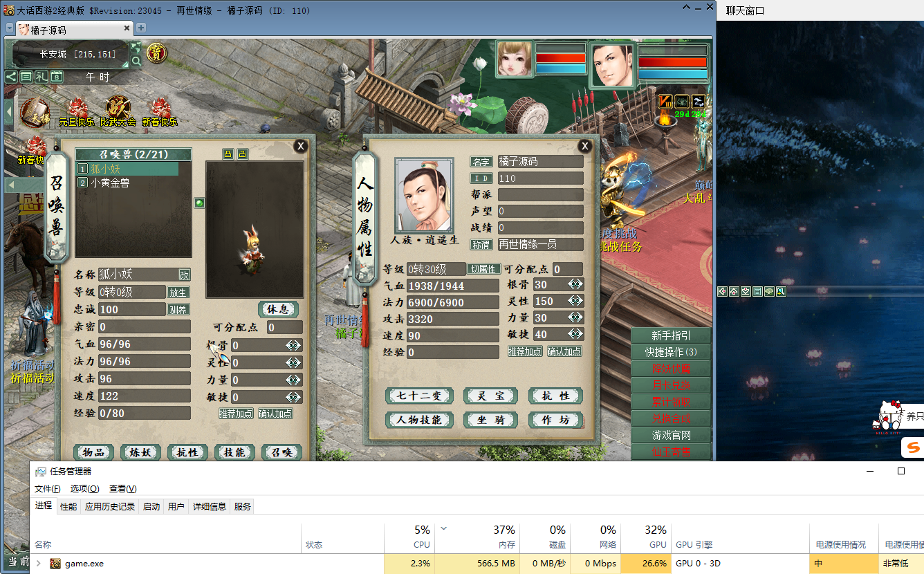The image size is (924, 574).
Task: Open the 选项(O) menu in Task Manager
Action: point(84,489)
